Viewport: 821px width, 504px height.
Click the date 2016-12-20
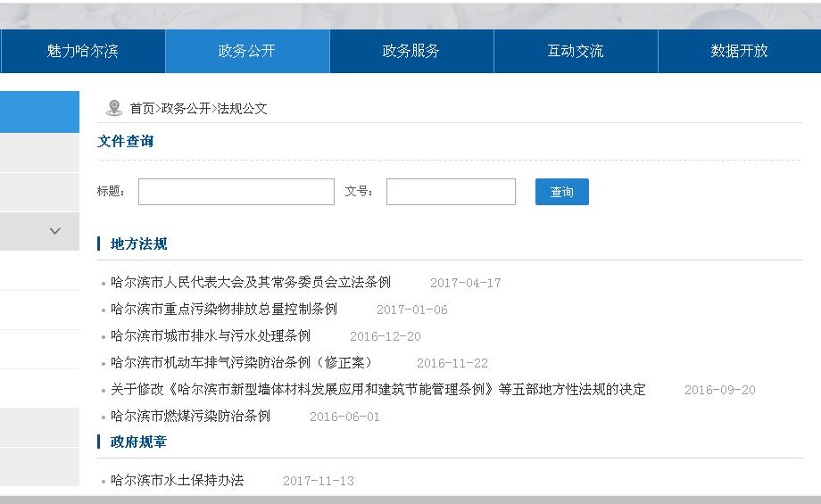pos(386,336)
